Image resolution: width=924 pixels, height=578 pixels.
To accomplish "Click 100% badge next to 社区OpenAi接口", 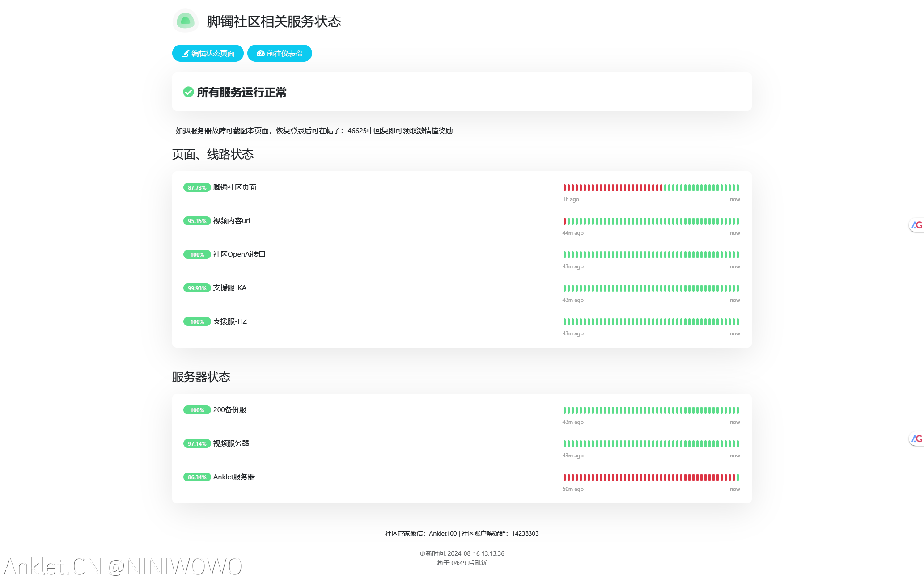I will pyautogui.click(x=197, y=254).
